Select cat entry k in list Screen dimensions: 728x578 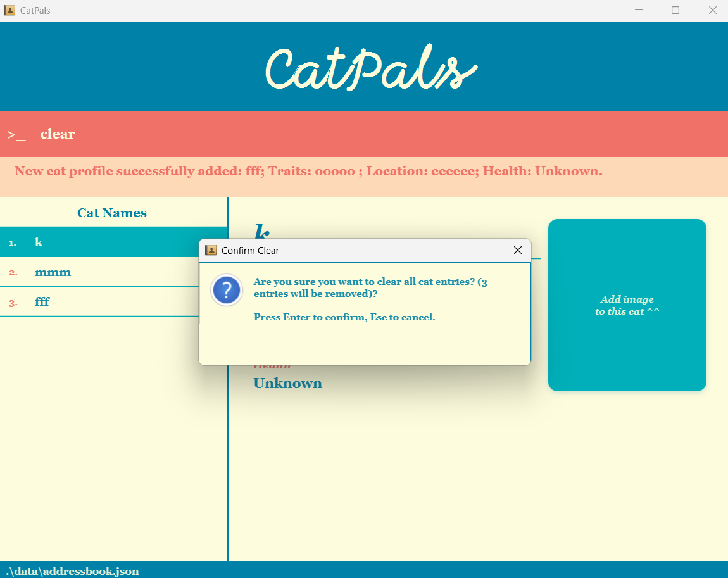coord(38,242)
